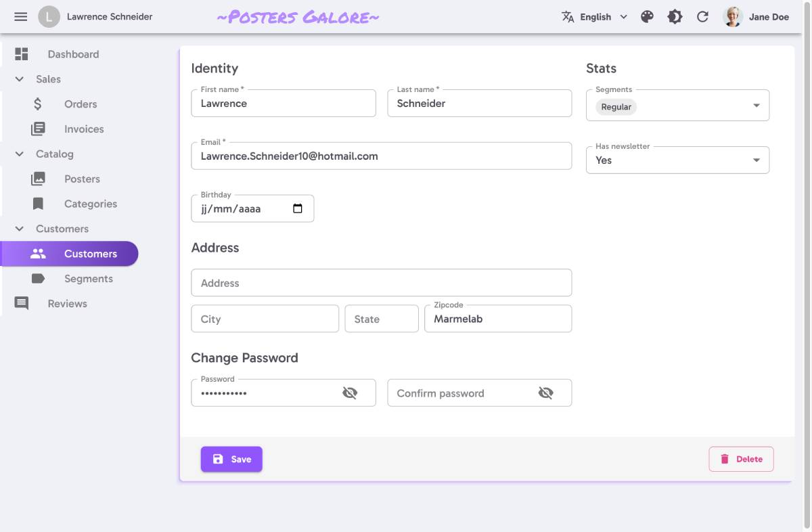Click the Categories bookmark icon
This screenshot has height=532, width=812.
point(38,203)
